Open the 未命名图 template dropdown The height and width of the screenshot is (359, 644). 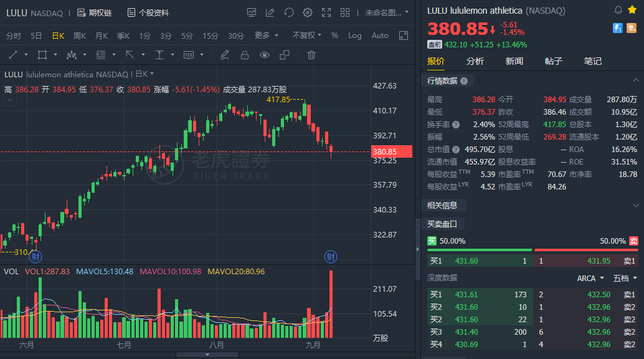tap(387, 12)
